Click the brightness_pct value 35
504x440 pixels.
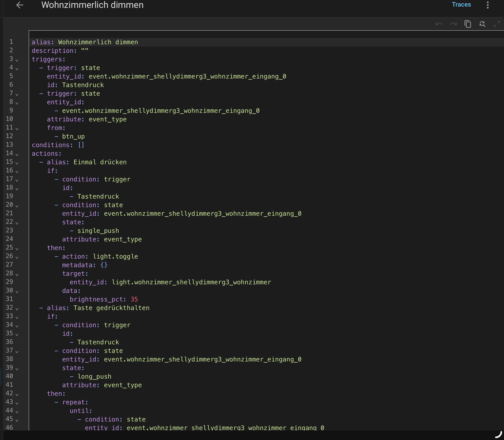pyautogui.click(x=134, y=299)
